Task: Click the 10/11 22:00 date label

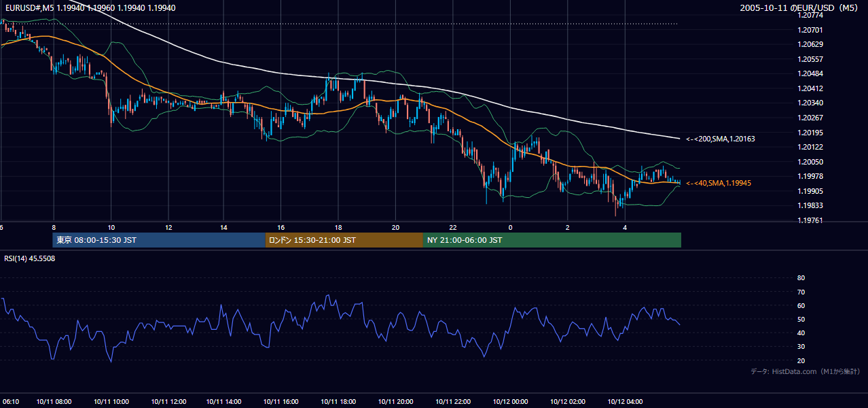Action: point(453,401)
